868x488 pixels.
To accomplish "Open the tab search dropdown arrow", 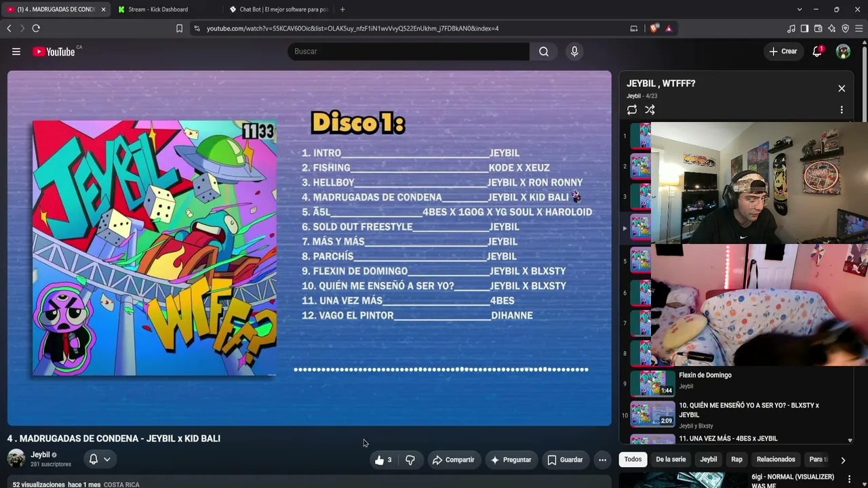I will coord(800,9).
